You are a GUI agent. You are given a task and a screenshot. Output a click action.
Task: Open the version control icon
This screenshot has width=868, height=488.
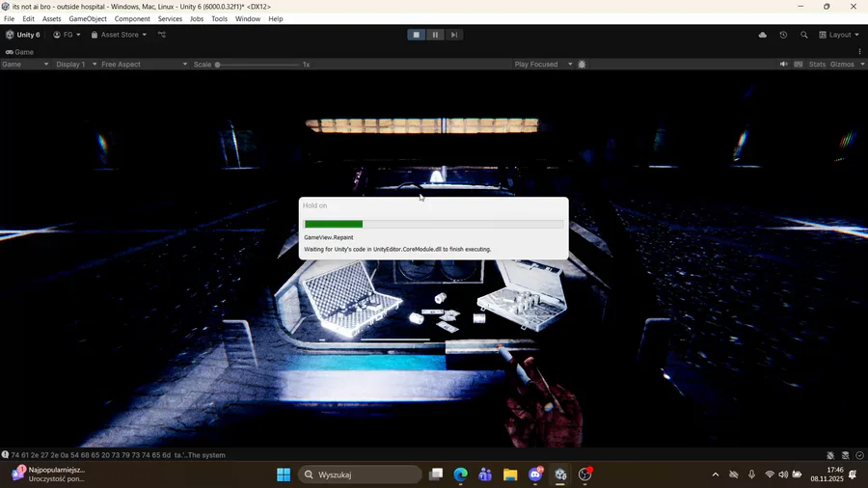pos(162,35)
